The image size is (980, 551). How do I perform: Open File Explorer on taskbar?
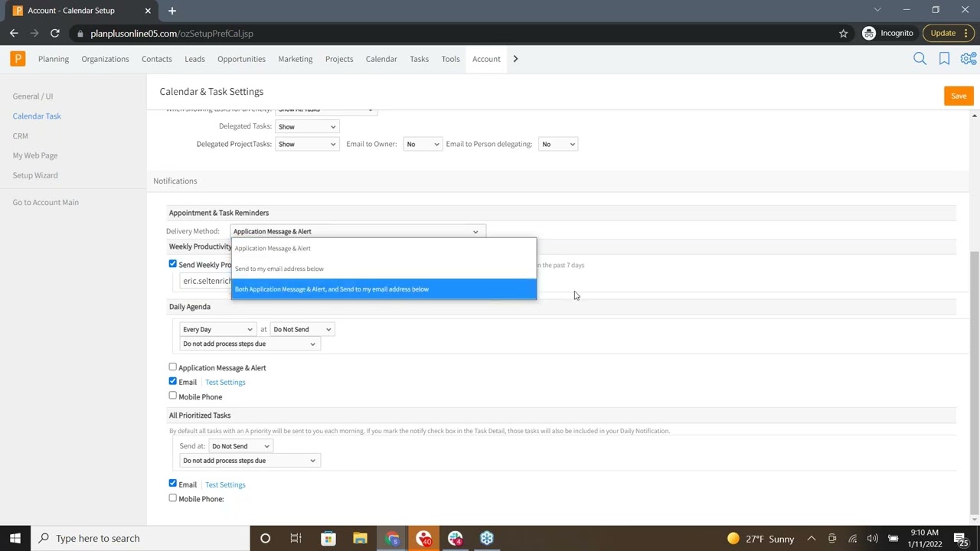pos(360,538)
